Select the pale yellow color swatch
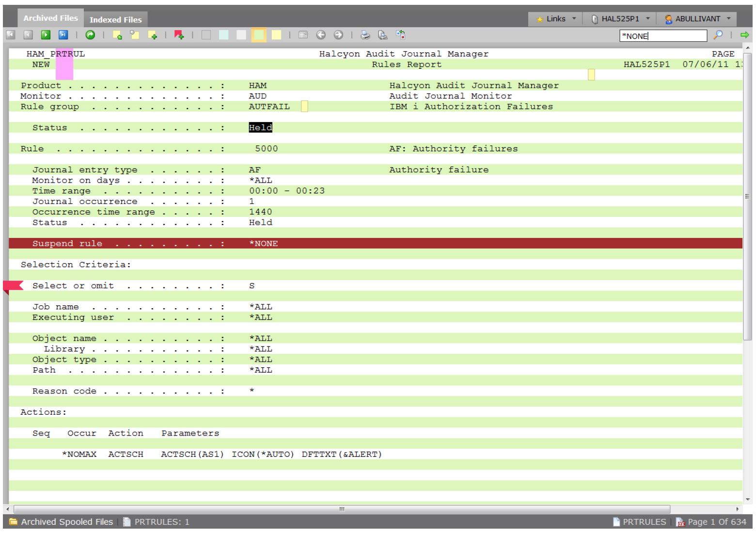This screenshot has height=533, width=756. (276, 35)
